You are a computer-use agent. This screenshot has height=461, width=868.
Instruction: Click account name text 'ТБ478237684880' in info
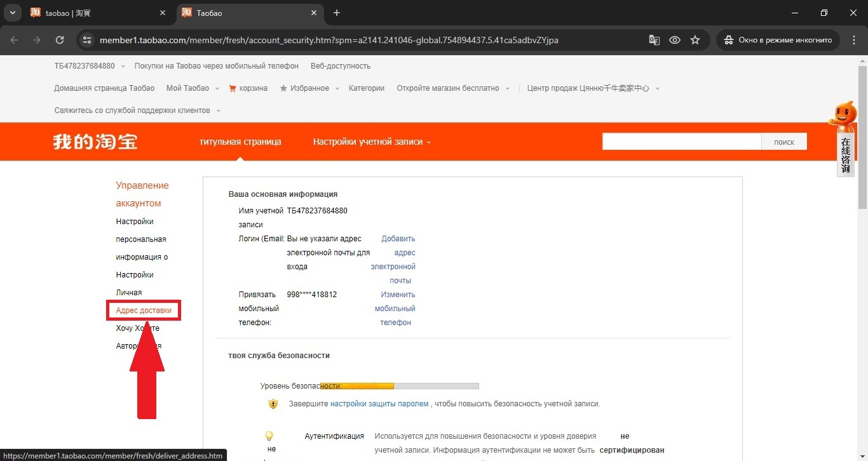point(317,211)
